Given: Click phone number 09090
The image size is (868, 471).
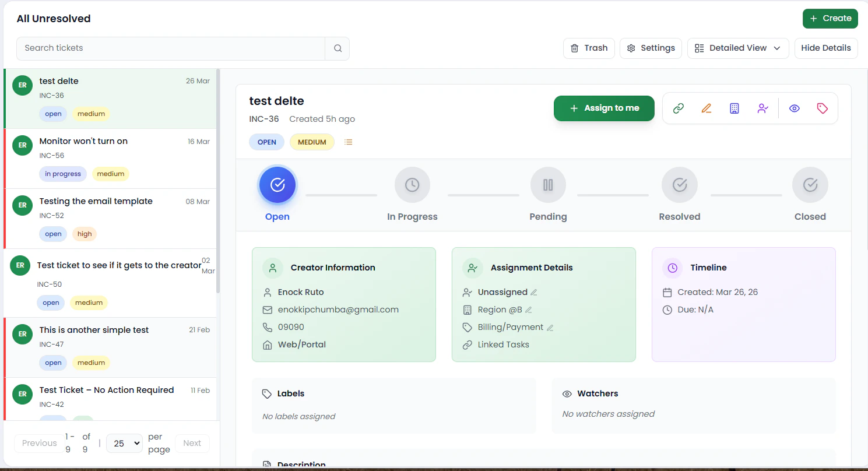Looking at the screenshot, I should (x=291, y=328).
